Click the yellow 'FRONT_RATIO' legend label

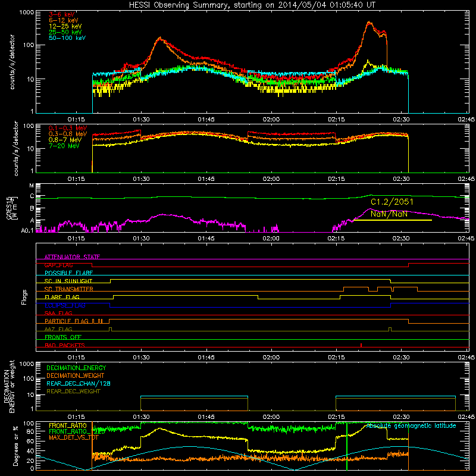[x=68, y=425]
